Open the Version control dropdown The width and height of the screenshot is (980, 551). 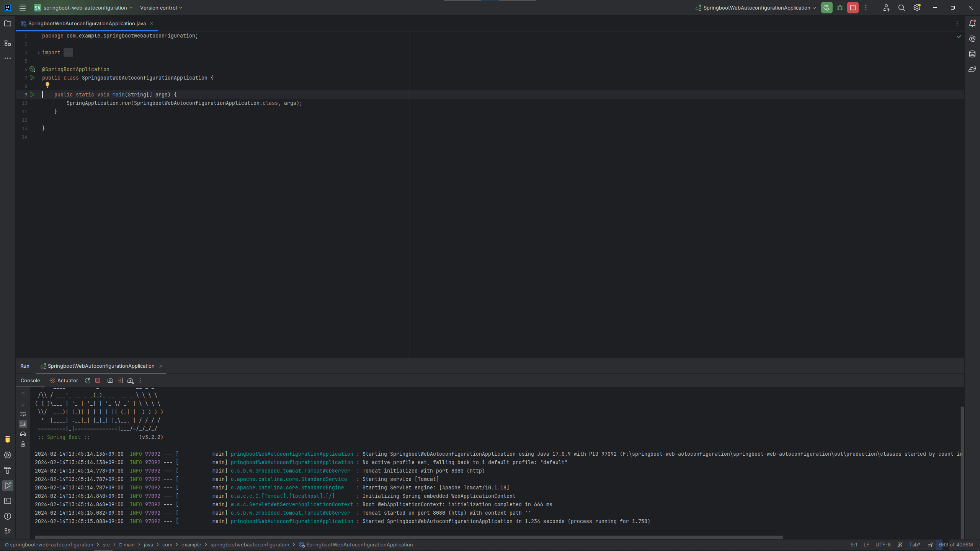click(x=161, y=8)
